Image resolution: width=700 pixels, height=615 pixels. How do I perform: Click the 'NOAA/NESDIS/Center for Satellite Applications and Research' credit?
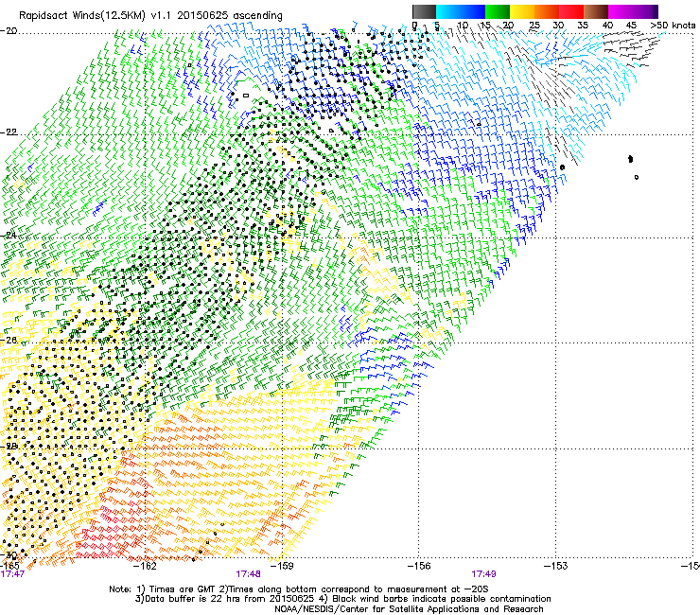point(409,609)
